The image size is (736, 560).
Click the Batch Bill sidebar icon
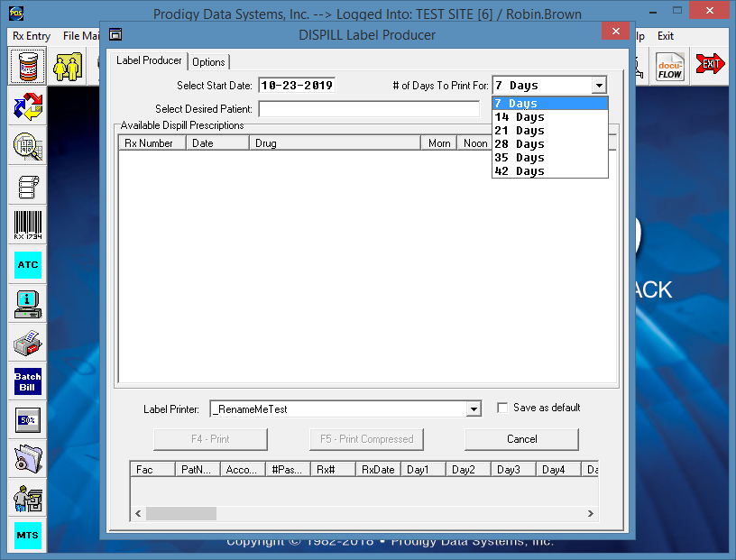(28, 381)
